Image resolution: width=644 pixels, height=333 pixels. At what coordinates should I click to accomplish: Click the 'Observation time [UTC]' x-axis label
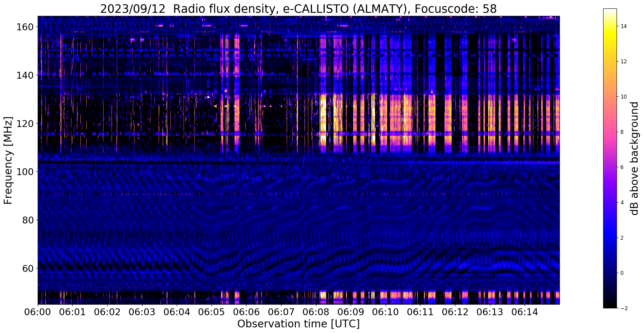click(298, 324)
